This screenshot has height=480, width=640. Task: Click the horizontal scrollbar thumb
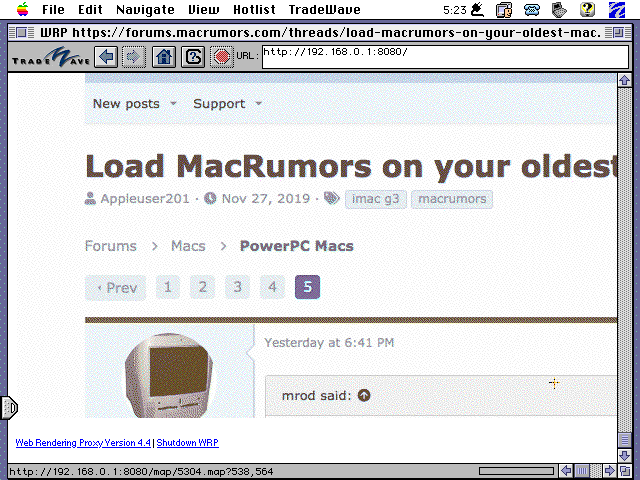point(582,471)
